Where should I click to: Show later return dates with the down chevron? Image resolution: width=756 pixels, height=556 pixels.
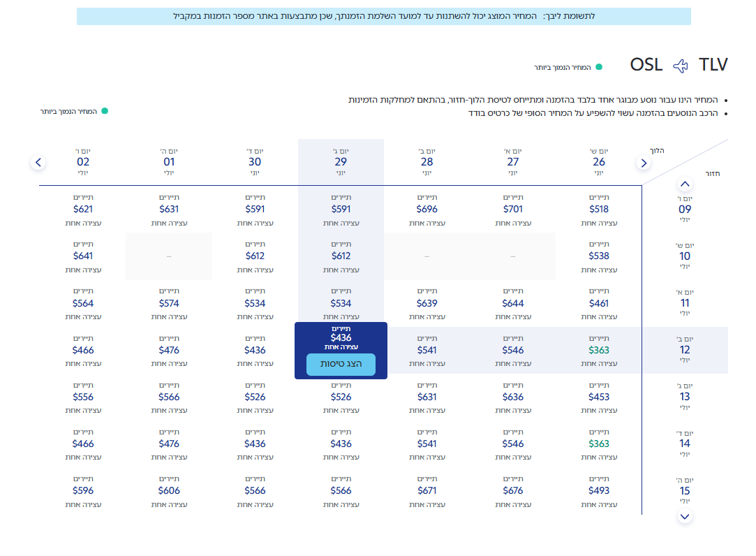(685, 516)
